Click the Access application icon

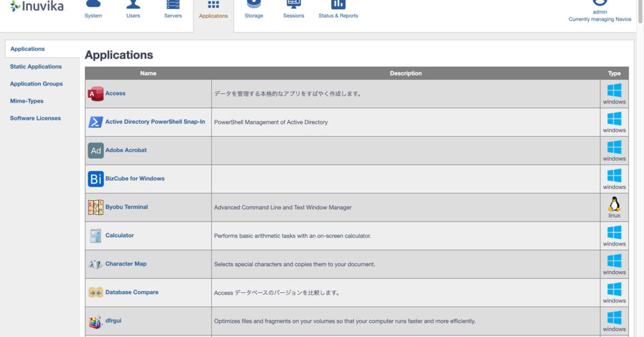click(96, 94)
